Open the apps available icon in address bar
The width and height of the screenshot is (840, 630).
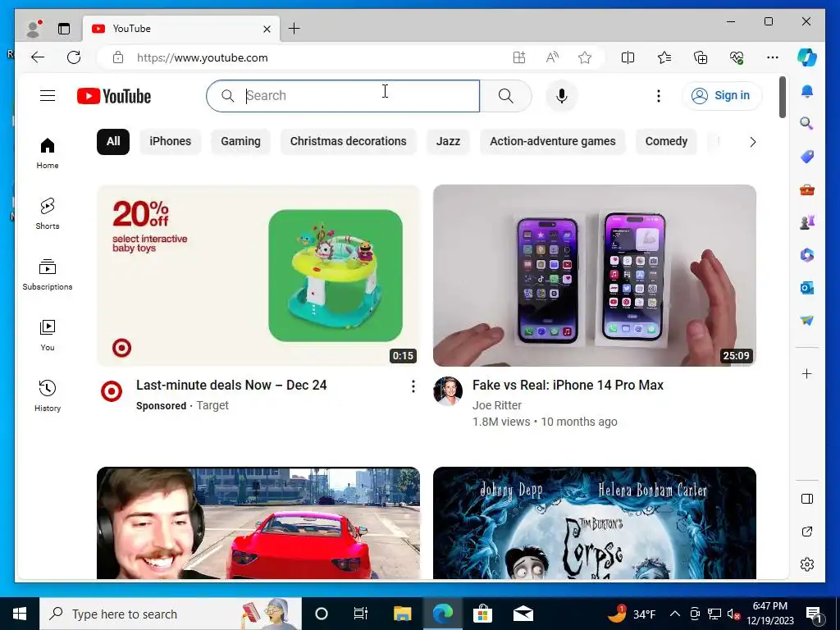[519, 57]
